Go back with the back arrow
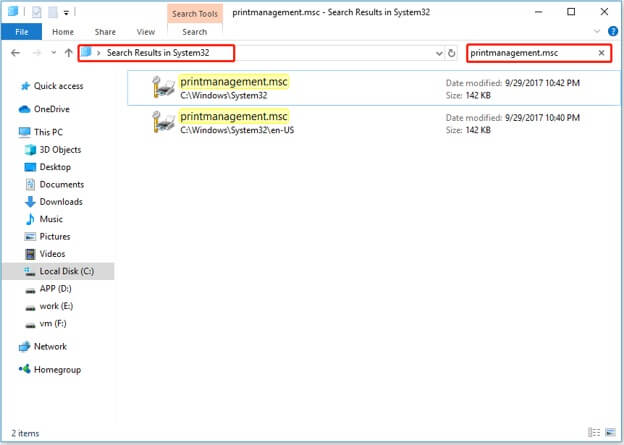Viewport: 624px width, 445px height. pyautogui.click(x=16, y=53)
